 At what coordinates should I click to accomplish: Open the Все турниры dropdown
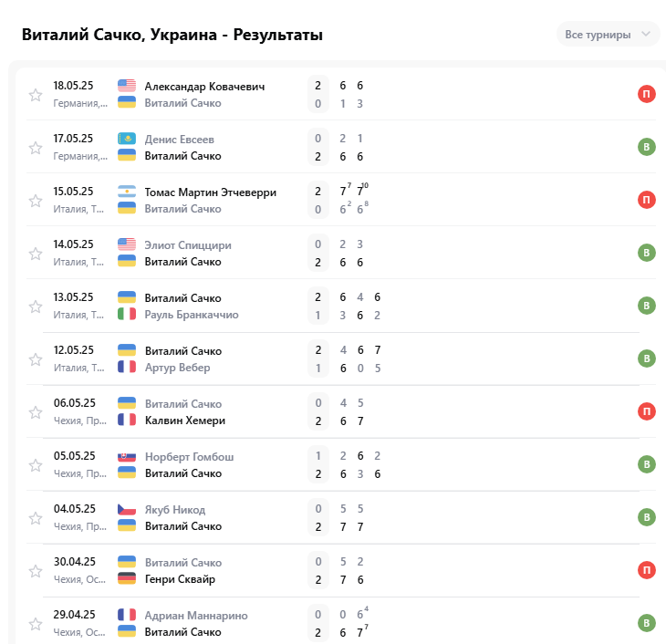point(608,35)
